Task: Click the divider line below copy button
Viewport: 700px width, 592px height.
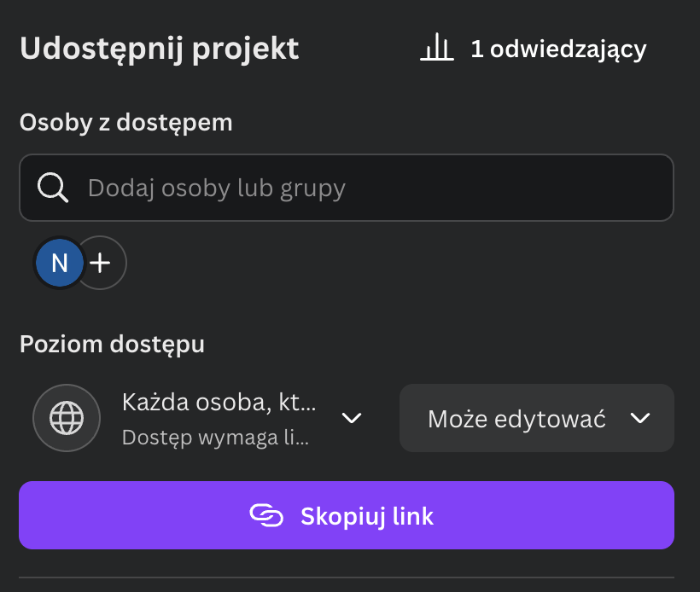Action: coord(347,577)
